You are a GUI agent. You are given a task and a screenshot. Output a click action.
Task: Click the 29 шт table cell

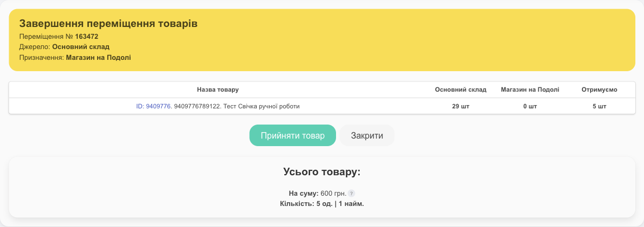click(461, 106)
